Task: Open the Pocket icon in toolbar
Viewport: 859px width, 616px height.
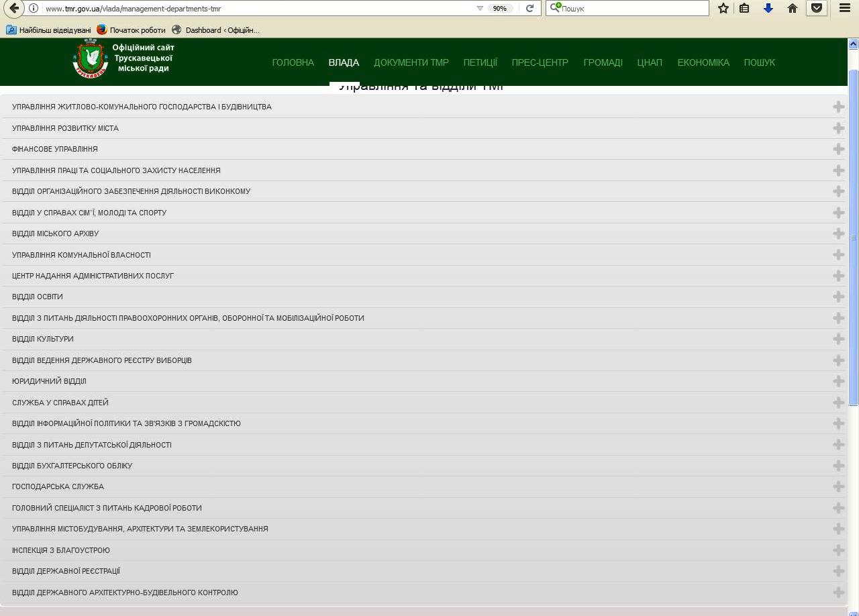Action: pos(816,9)
